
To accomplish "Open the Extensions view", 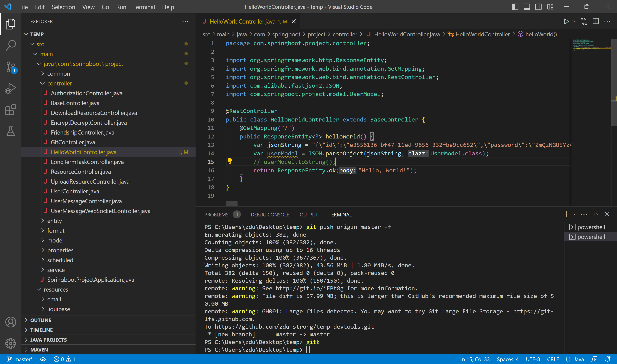I will 11,110.
